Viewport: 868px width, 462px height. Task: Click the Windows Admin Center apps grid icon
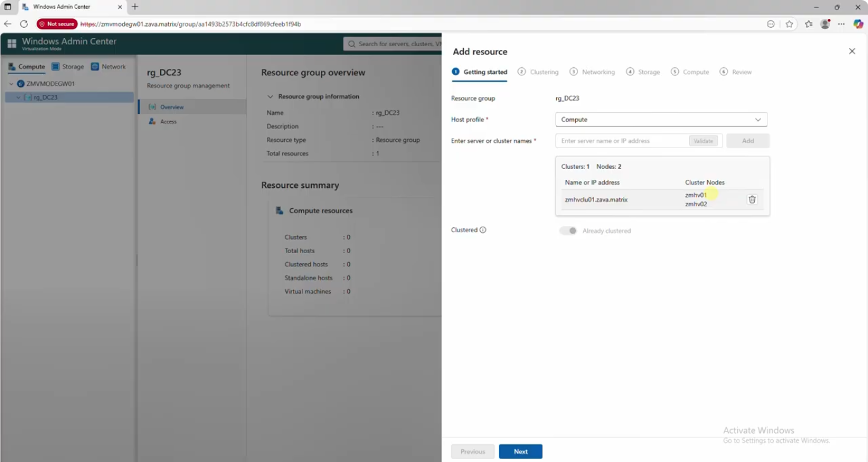11,42
